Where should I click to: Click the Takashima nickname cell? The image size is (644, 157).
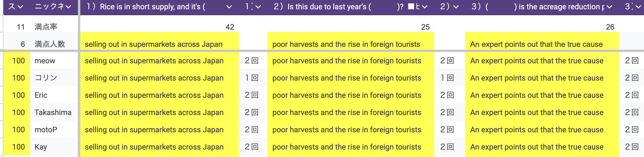click(53, 112)
